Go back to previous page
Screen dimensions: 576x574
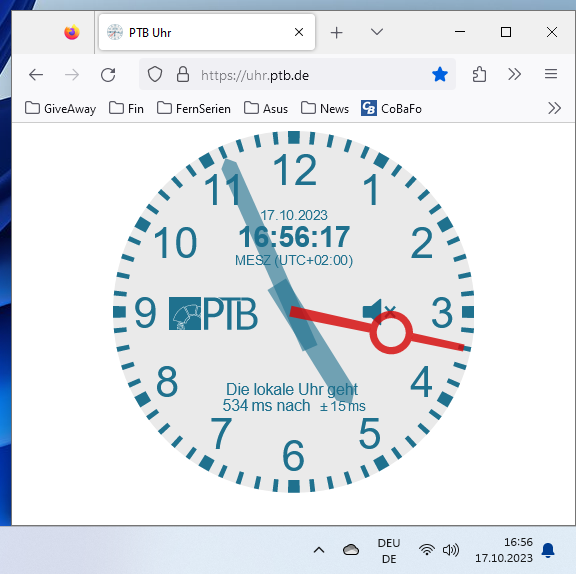pyautogui.click(x=36, y=75)
